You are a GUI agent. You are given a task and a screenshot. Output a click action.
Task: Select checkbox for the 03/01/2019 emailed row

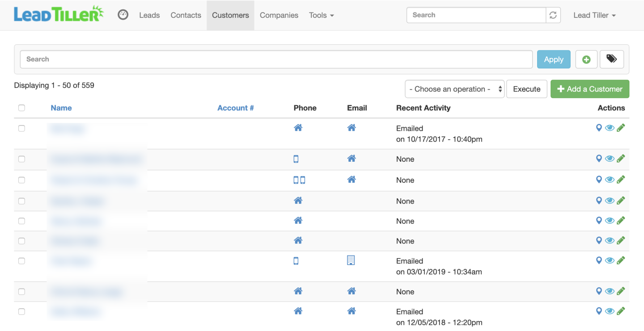(x=21, y=261)
